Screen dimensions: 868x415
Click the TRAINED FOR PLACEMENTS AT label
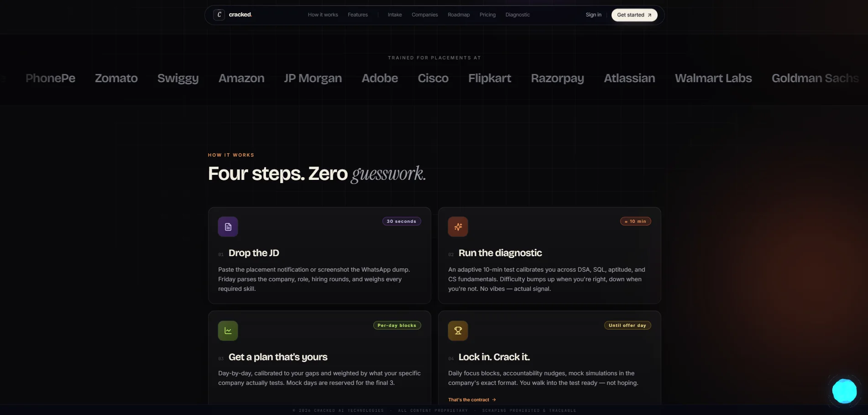point(434,58)
